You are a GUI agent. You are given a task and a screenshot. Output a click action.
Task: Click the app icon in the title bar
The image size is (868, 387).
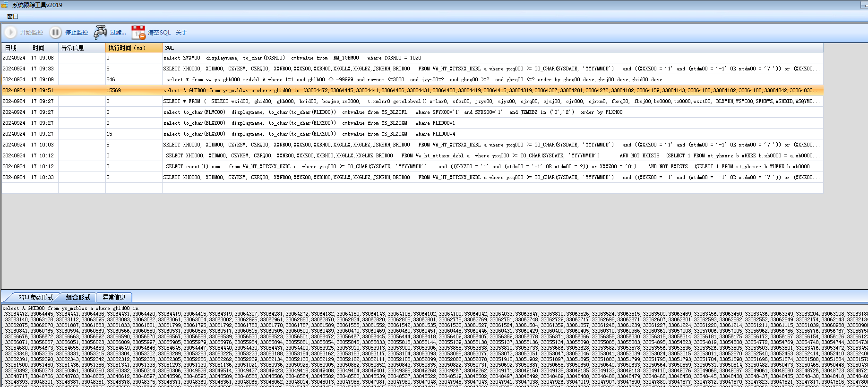(x=5, y=5)
